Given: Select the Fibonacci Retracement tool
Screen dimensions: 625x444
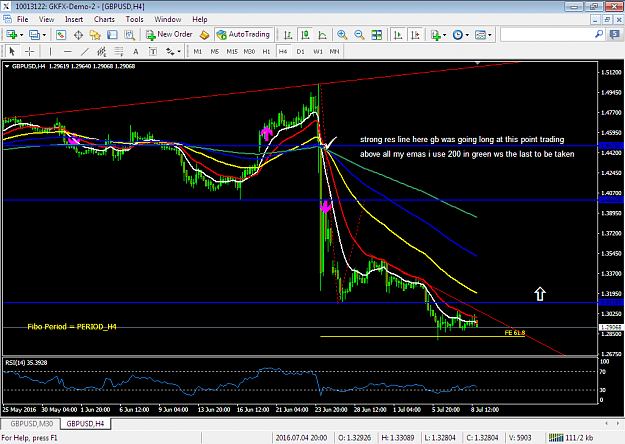Looking at the screenshot, I should [119, 51].
